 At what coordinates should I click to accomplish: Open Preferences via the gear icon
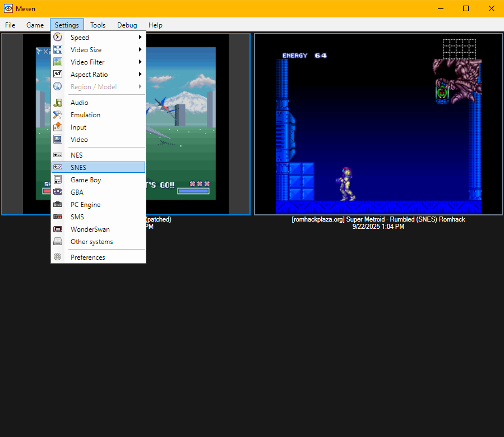58,256
